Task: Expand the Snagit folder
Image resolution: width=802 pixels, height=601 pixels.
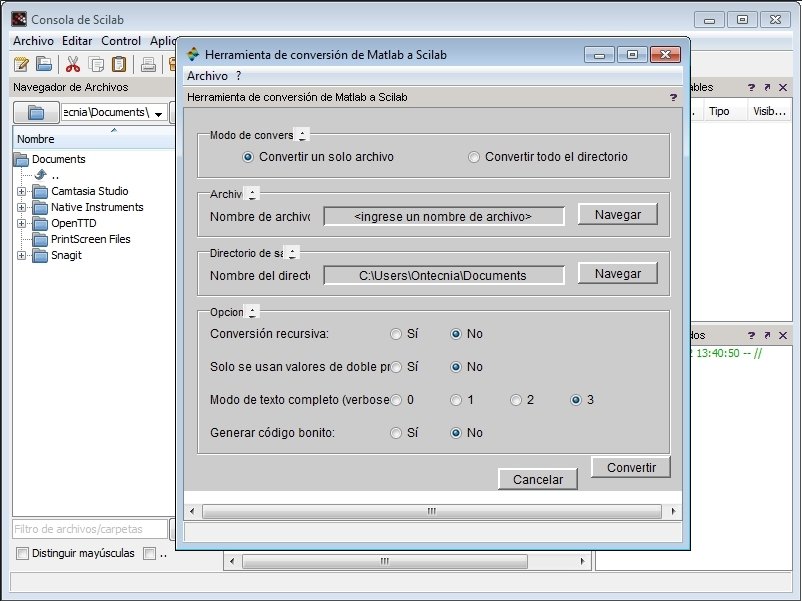Action: [x=21, y=255]
